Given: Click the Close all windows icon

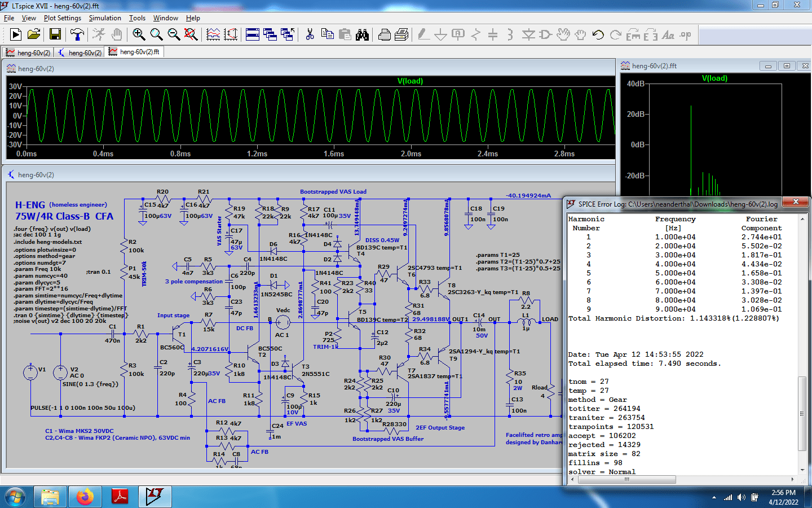Looking at the screenshot, I should (288, 35).
